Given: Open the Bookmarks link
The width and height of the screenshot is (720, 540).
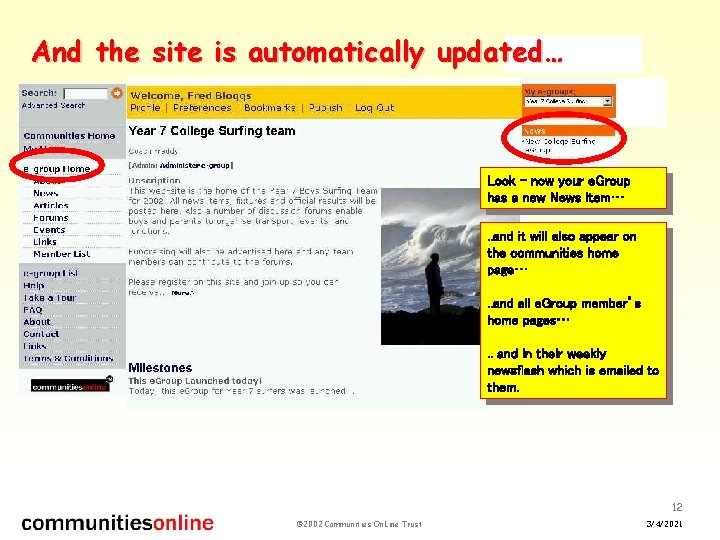Looking at the screenshot, I should coord(270,108).
